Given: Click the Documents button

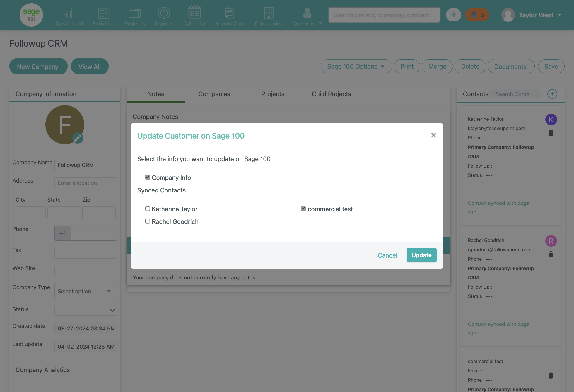Looking at the screenshot, I should (510, 67).
